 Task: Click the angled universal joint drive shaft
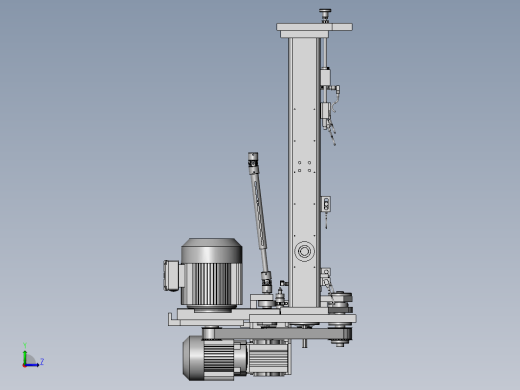click(259, 222)
